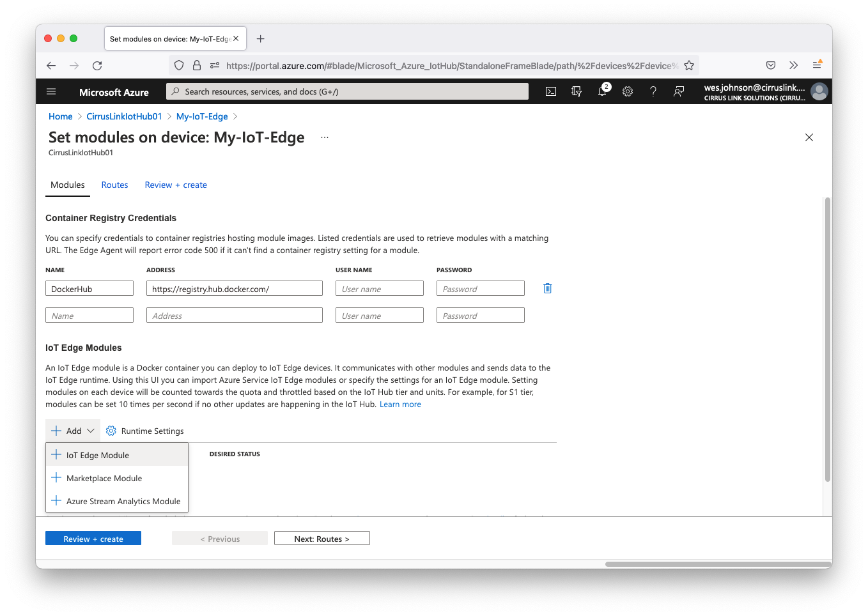Open Azure portal settings gear
The image size is (868, 616).
click(x=628, y=92)
